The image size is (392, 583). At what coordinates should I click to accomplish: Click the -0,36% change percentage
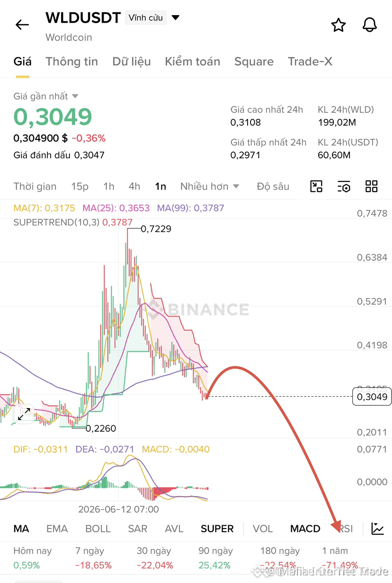(x=89, y=138)
